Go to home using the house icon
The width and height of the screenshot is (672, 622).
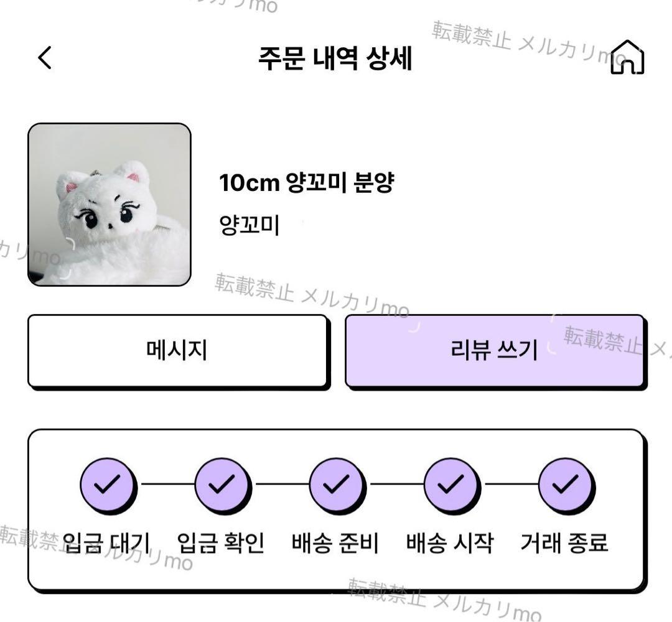627,58
